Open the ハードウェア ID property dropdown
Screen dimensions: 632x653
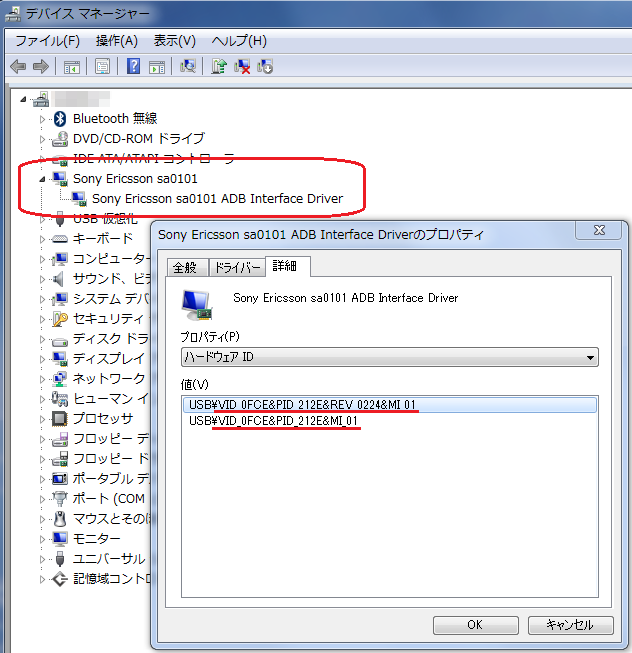(390, 357)
